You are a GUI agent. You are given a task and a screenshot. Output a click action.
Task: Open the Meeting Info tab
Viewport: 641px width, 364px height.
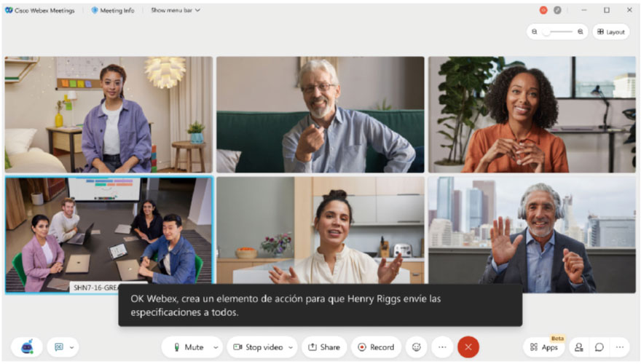click(x=113, y=10)
